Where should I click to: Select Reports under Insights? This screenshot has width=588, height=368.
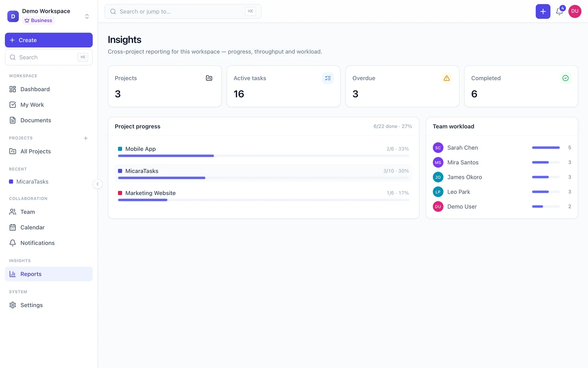[49, 274]
